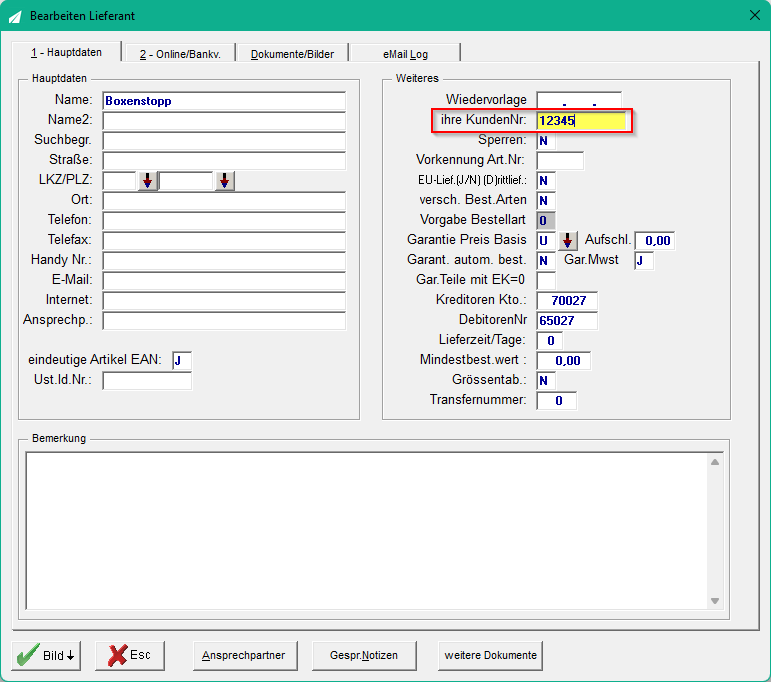This screenshot has height=682, width=771.
Task: Click the Ust.Id.Nr. input field
Action: (147, 381)
